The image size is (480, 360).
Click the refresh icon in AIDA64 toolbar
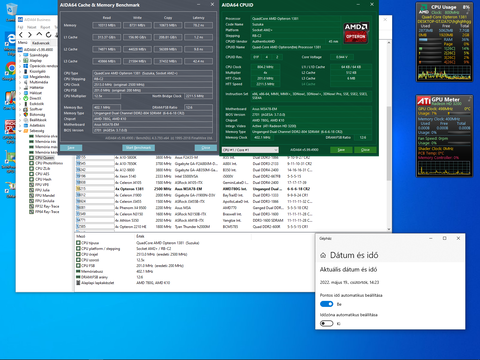tap(49, 35)
